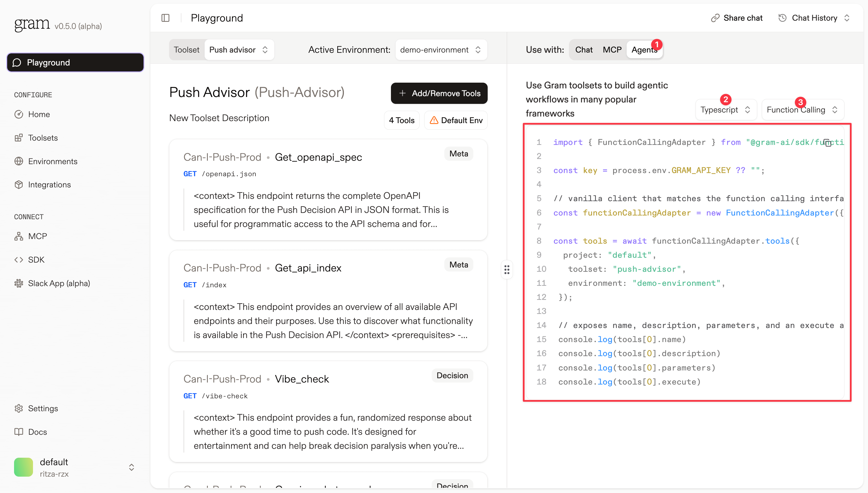868x493 pixels.
Task: Click the Vibe_check tool card title
Action: coord(302,379)
